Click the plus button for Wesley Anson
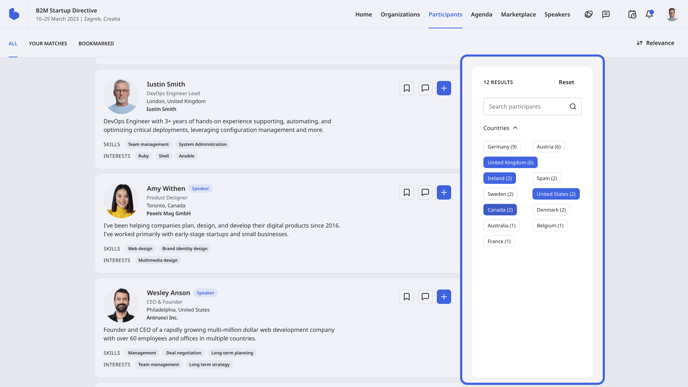The image size is (688, 387). tap(444, 297)
